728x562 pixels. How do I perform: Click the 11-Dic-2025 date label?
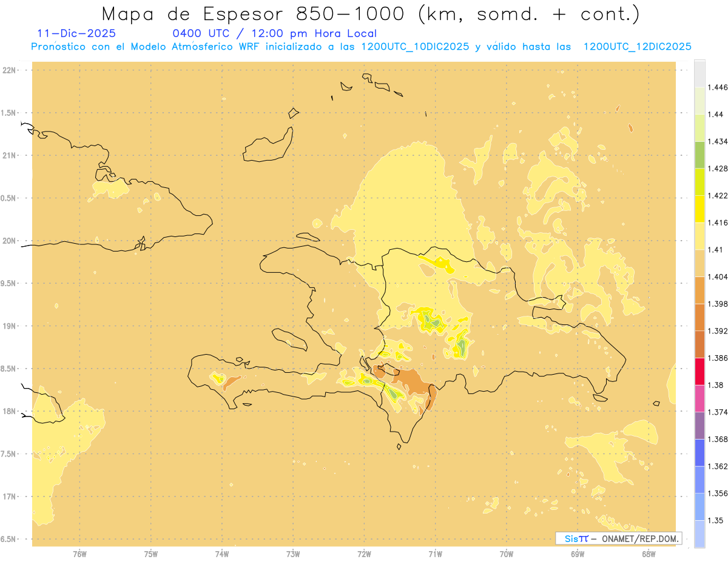pos(76,33)
